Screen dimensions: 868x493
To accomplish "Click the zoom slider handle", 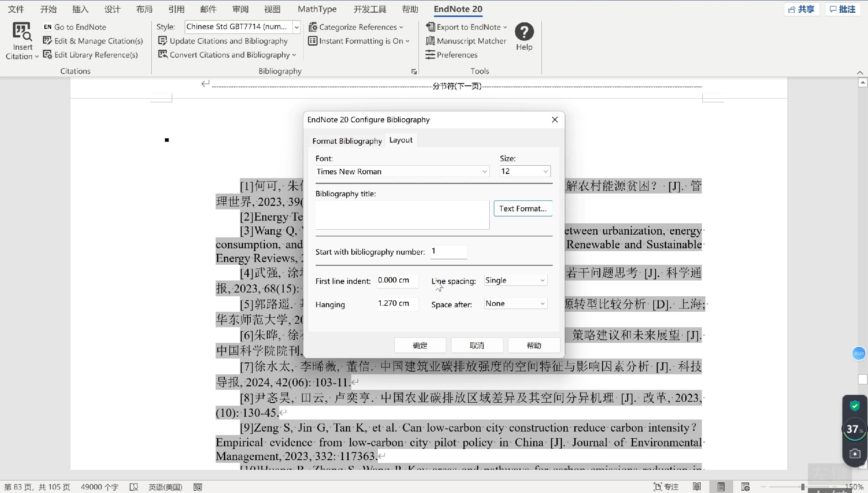I will (x=803, y=487).
